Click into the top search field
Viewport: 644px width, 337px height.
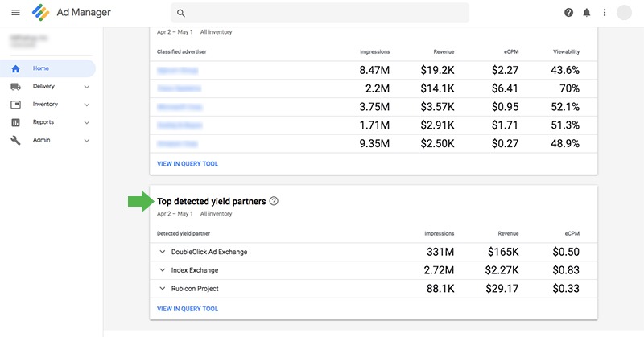[x=322, y=13]
